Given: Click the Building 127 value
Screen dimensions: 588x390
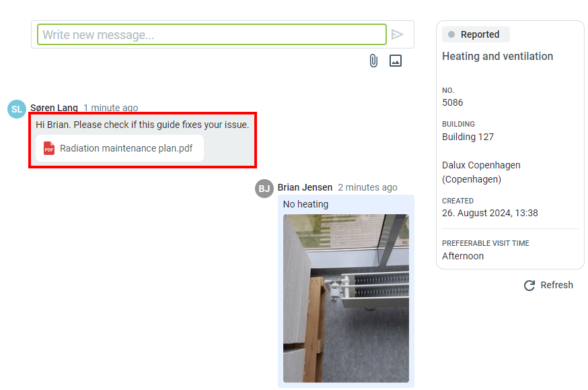Looking at the screenshot, I should pos(468,137).
